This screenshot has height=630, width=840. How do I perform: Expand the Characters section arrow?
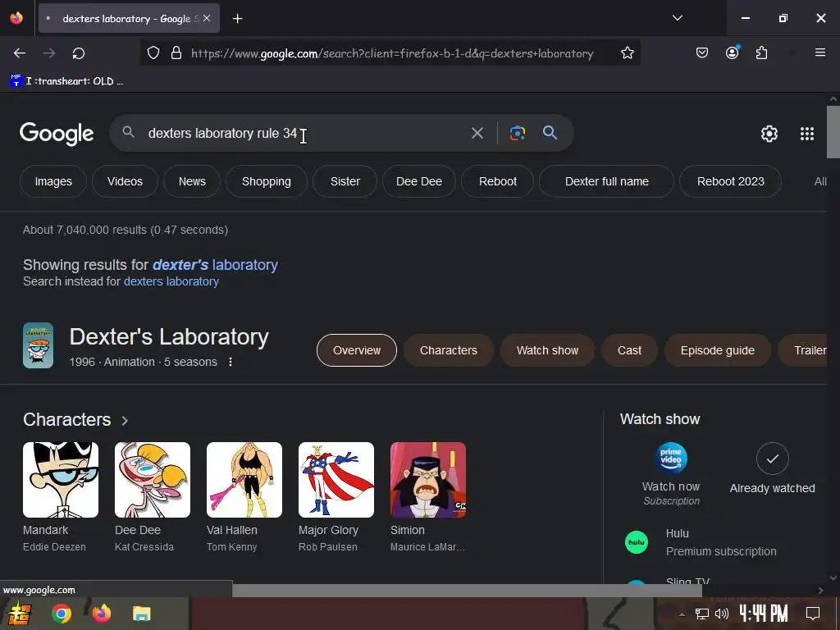tap(125, 421)
